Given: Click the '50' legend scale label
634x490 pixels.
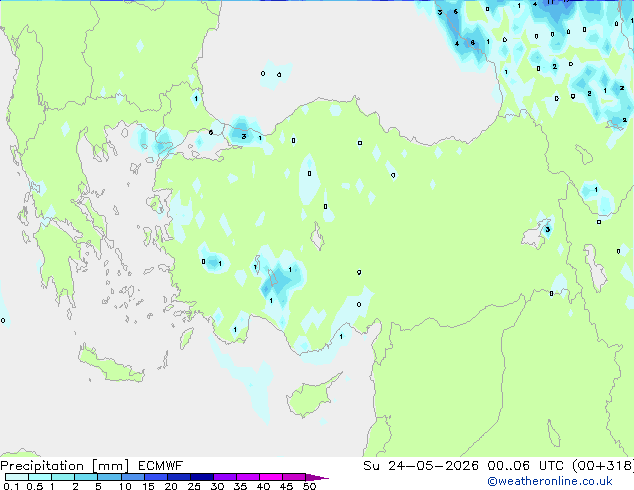Looking at the screenshot, I should [x=309, y=486].
